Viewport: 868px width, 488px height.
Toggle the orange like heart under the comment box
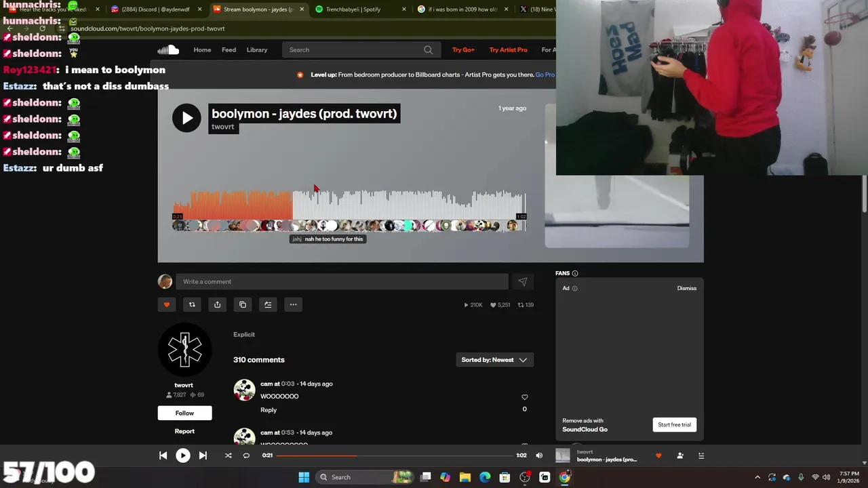pos(167,304)
